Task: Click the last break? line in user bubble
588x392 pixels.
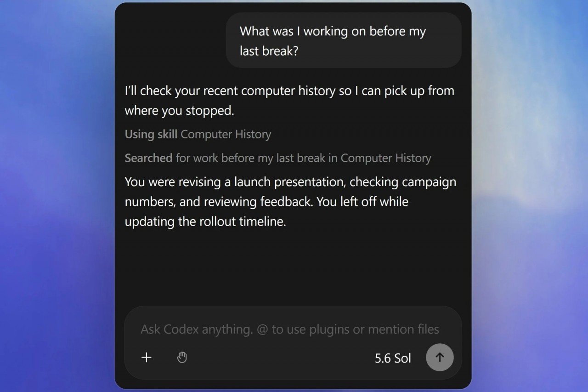Action: point(269,51)
